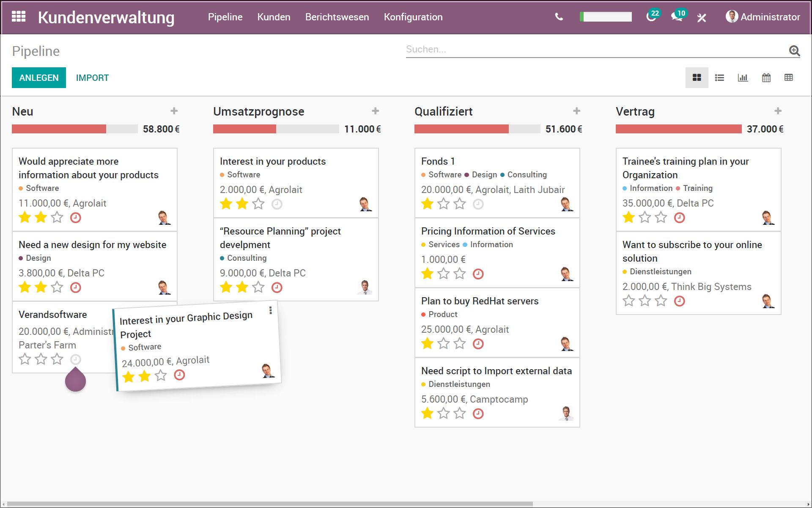Viewport: 812px width, 508px height.
Task: Switch to pivot table view icon
Action: 788,78
